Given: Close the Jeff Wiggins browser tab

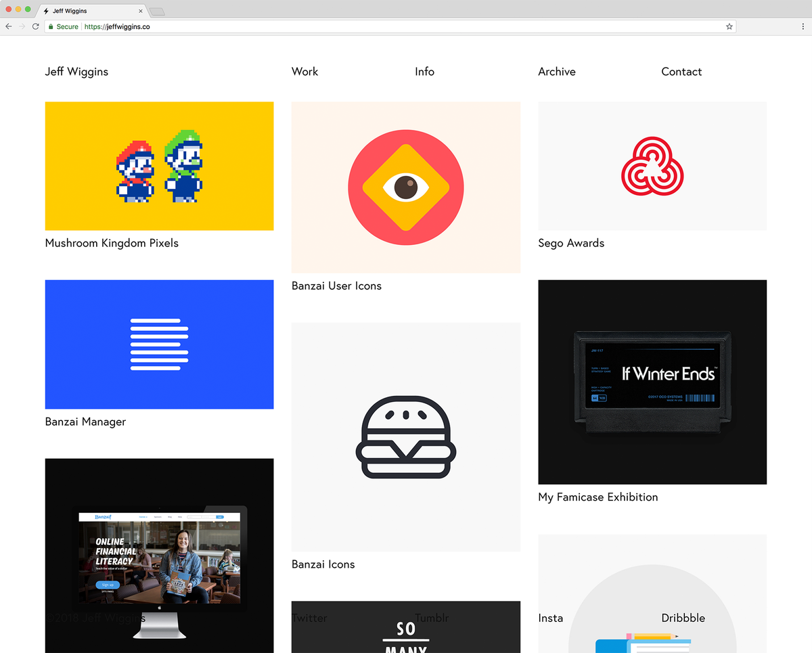Looking at the screenshot, I should click(x=141, y=12).
